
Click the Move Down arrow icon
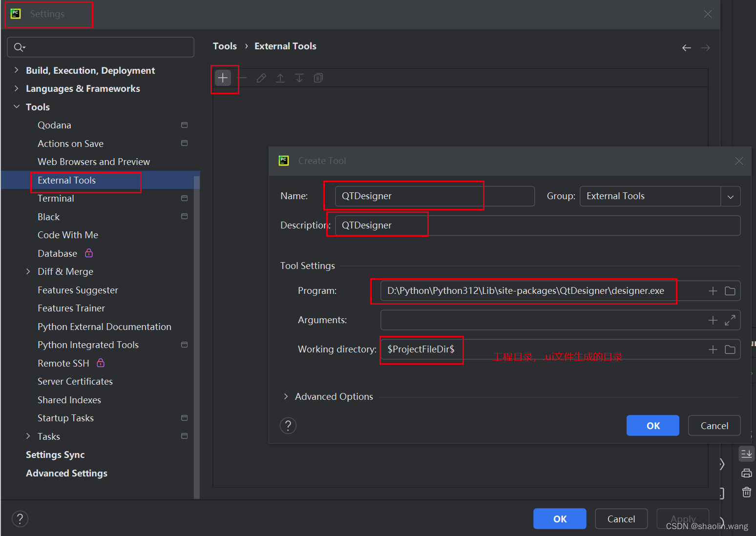point(299,78)
